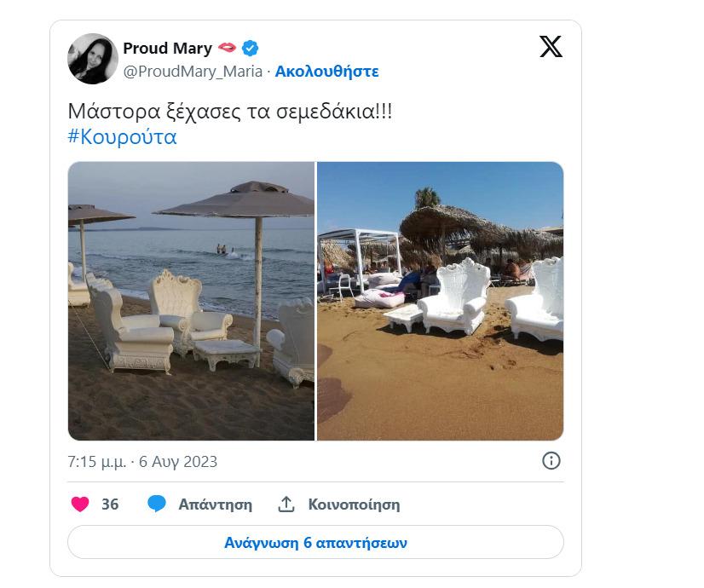Click the 7:15 μ.μ. · 6 Αυγ 2023 timestamp
704x588 pixels.
coord(142,462)
